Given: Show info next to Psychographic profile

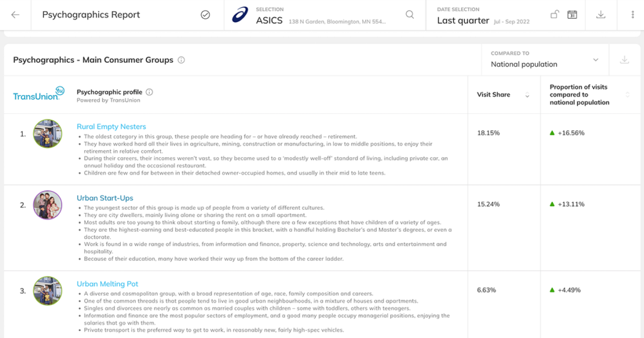Looking at the screenshot, I should tap(150, 92).
